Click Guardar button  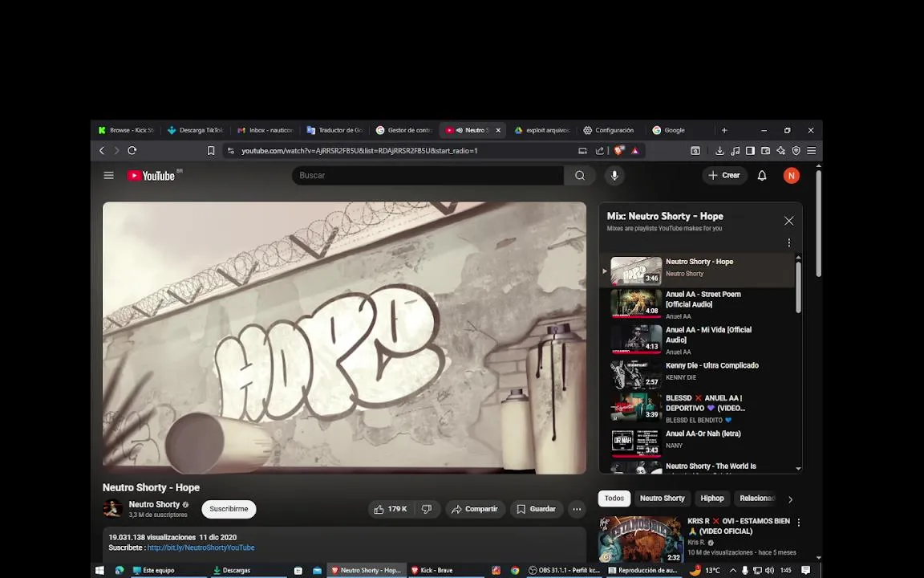pyautogui.click(x=537, y=509)
